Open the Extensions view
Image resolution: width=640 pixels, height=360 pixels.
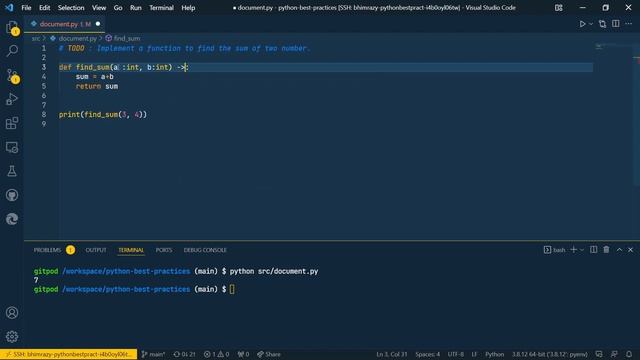[x=12, y=123]
